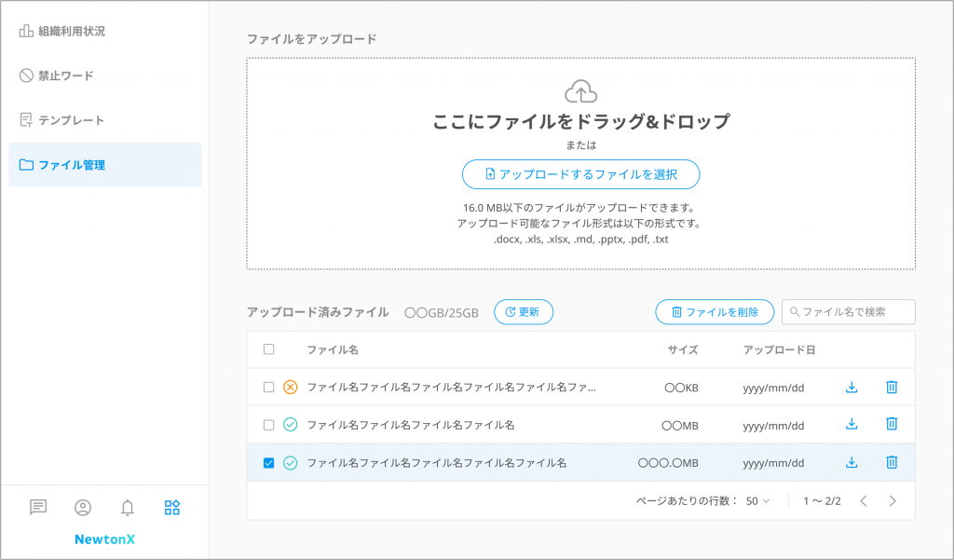Check the first file row checkbox
Screen dimensions: 954x560
coord(269,387)
